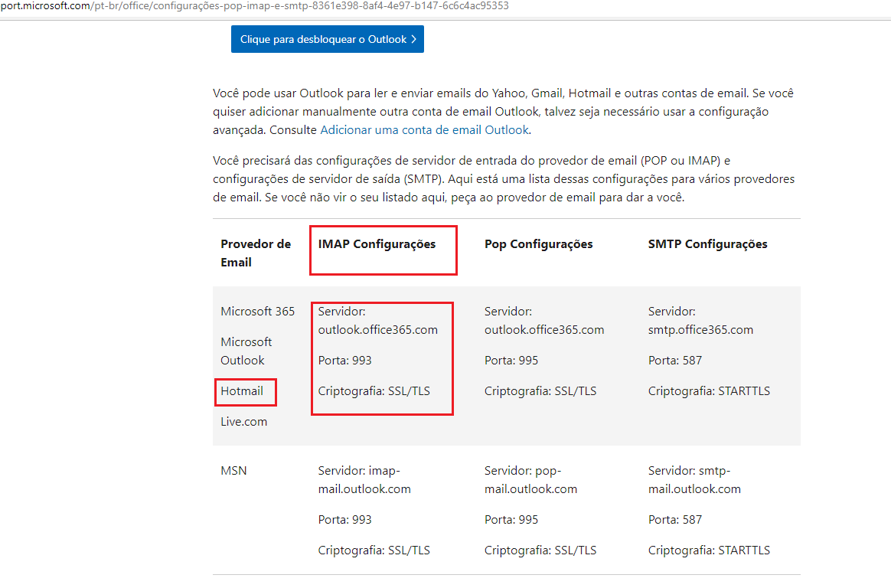Image resolution: width=891 pixels, height=588 pixels.
Task: Click the paragraph starting 'Você precisará das configurações'
Action: coord(504,179)
